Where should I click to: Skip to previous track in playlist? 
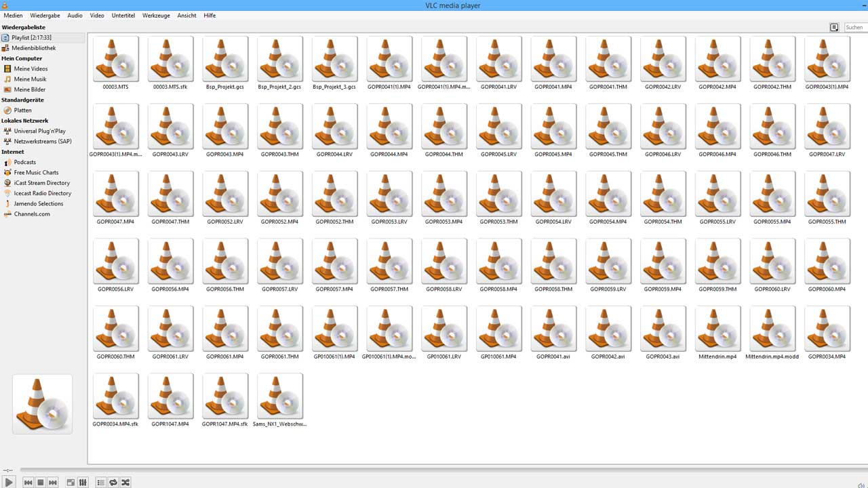click(28, 483)
